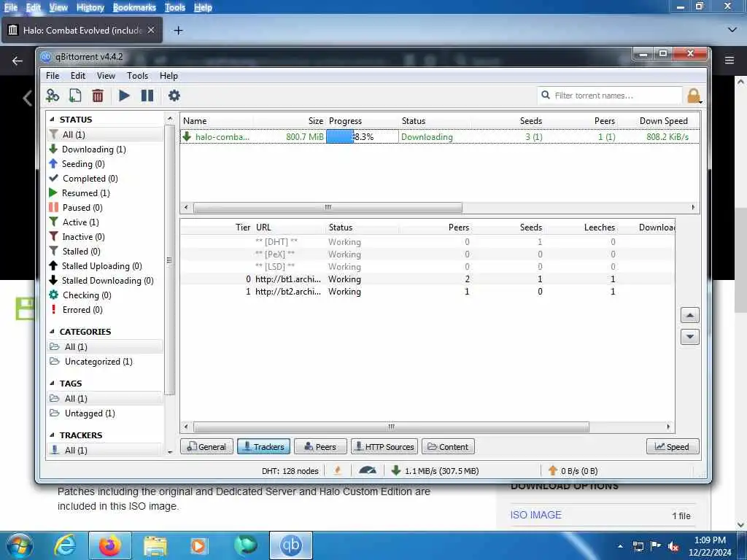The width and height of the screenshot is (747, 560).
Task: Switch to the HTTP Sources tab
Action: coord(384,447)
